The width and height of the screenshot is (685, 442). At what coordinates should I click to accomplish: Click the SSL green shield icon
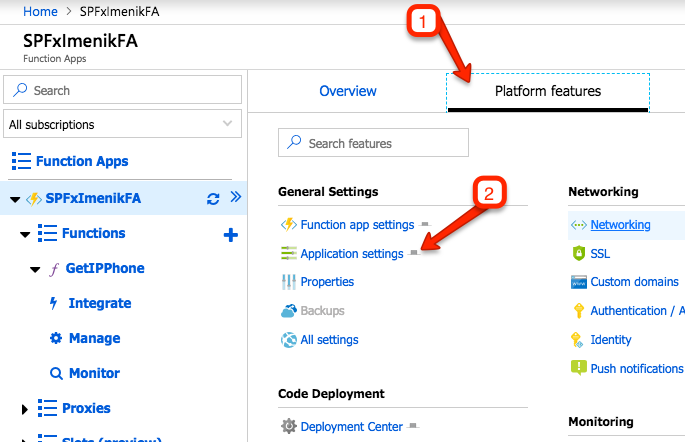[578, 254]
